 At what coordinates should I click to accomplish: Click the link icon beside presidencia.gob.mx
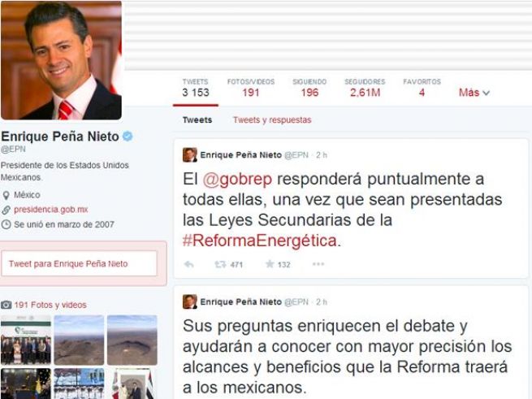point(6,210)
